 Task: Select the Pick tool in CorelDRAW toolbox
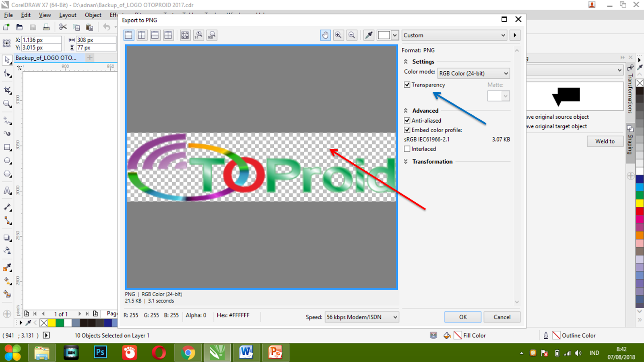7,60
